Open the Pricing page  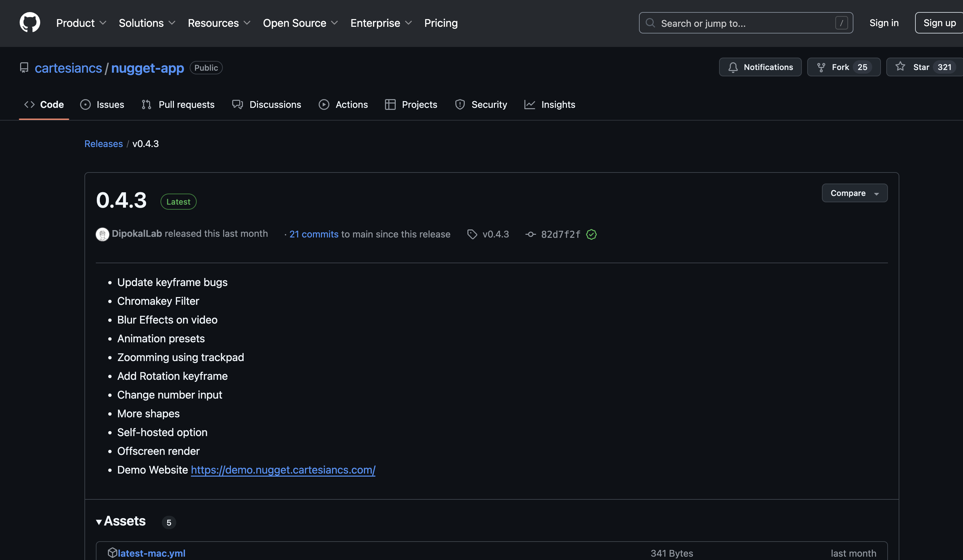click(x=441, y=23)
